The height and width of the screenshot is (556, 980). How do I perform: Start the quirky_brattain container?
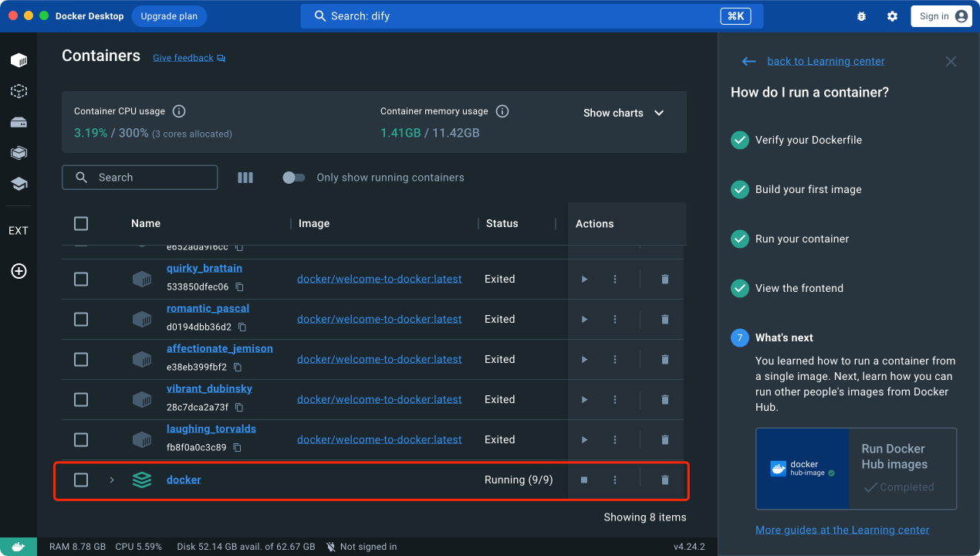pos(584,279)
